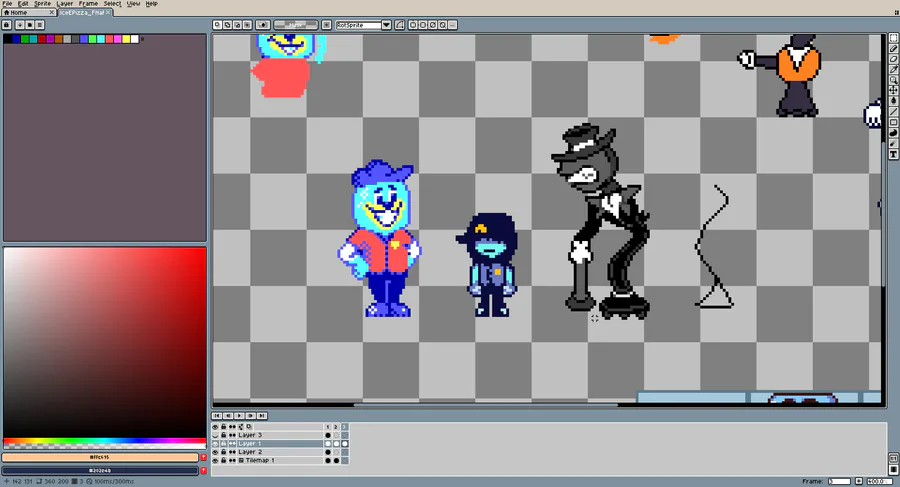Jump to first frame
Image resolution: width=900 pixels, height=487 pixels.
217,416
